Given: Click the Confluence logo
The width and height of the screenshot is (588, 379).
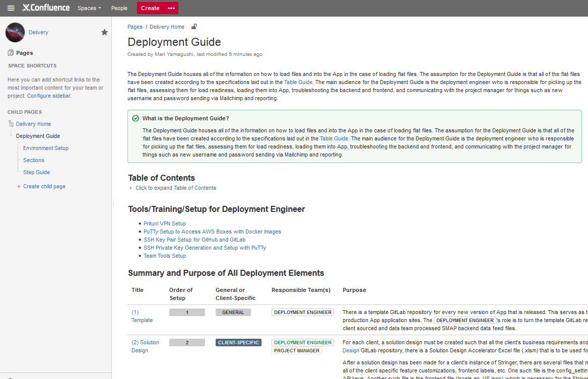Looking at the screenshot, I should 46,8.
